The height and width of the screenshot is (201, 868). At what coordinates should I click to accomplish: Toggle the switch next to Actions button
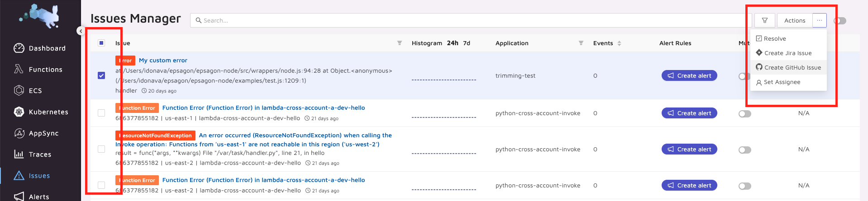point(840,21)
